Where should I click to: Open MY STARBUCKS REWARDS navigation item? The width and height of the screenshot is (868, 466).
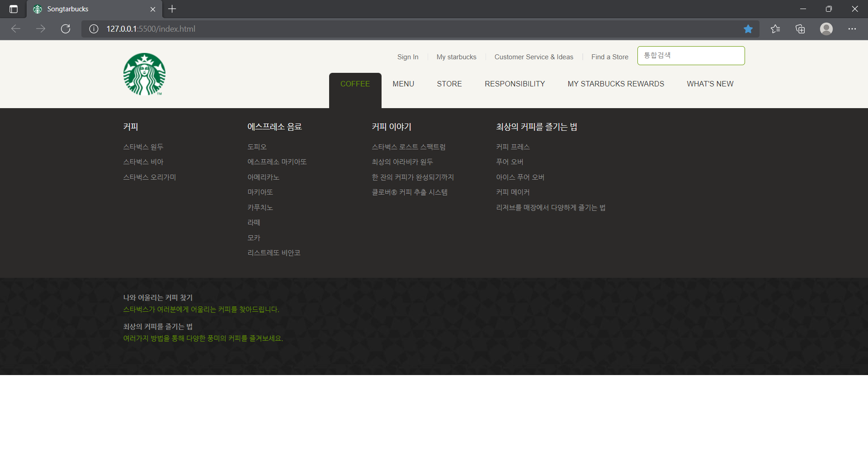click(616, 84)
